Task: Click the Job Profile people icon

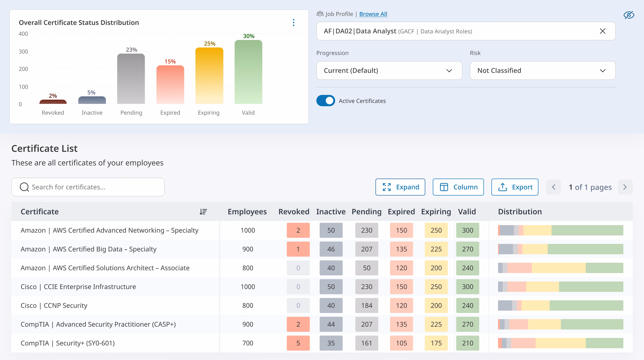Action: [320, 14]
